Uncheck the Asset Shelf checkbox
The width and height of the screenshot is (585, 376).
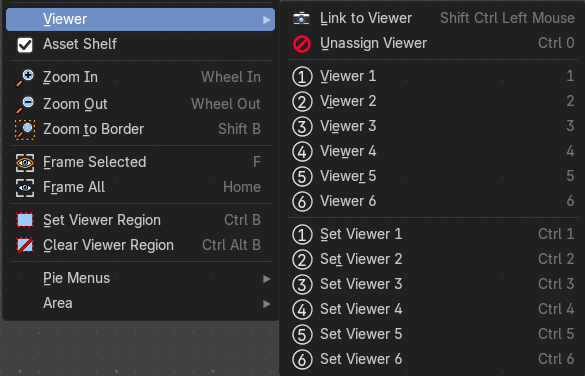coord(25,45)
